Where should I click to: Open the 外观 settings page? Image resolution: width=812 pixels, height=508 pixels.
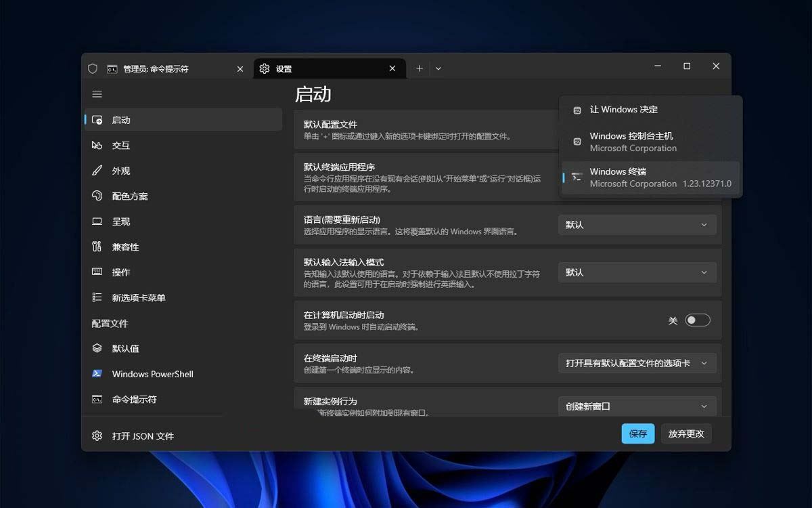[183, 171]
